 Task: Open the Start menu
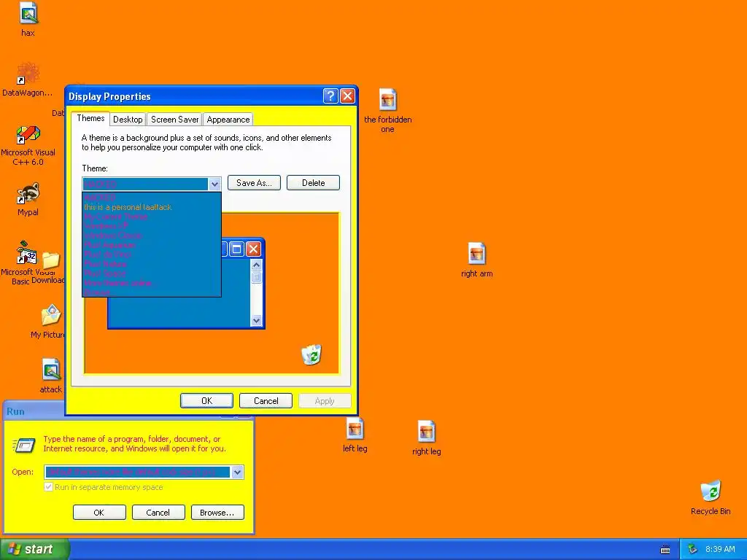tap(35, 549)
